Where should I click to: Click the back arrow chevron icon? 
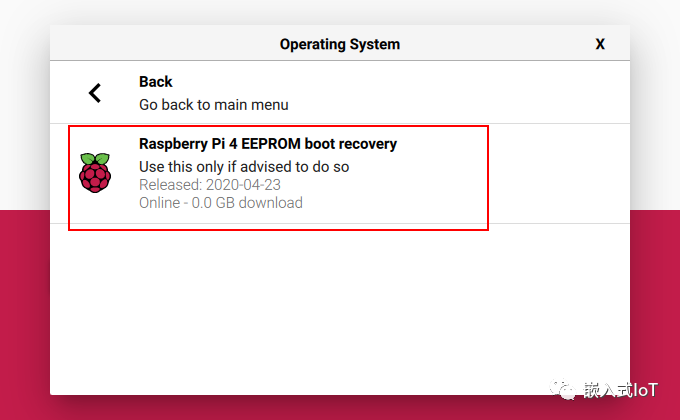coord(95,93)
